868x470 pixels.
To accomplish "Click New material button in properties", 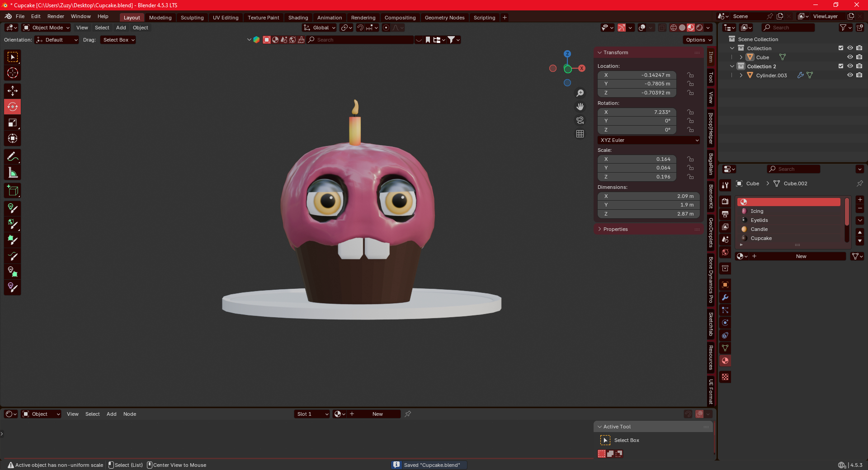I will pyautogui.click(x=801, y=256).
